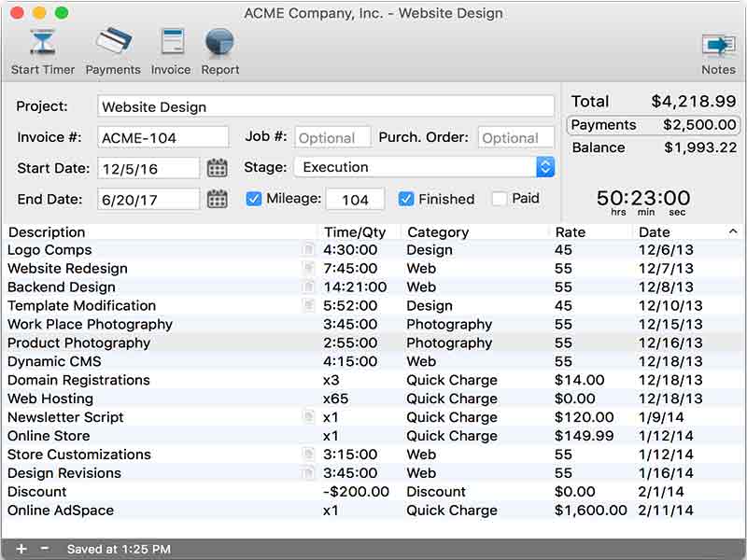747x560 pixels.
Task: Disable the Finished checkbox
Action: tap(406, 199)
